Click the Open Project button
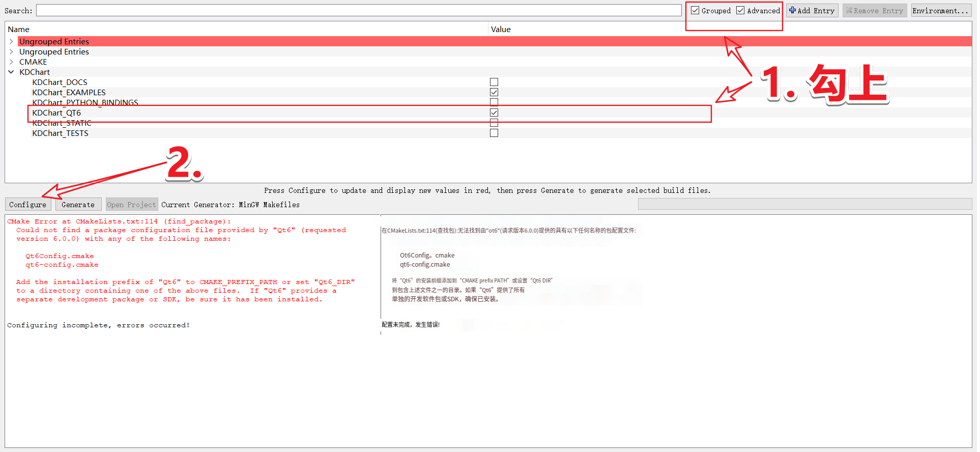The image size is (980, 452). [x=132, y=204]
